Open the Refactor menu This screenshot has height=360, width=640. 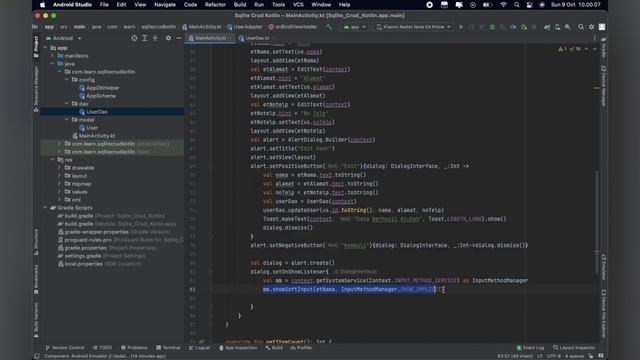(x=215, y=5)
